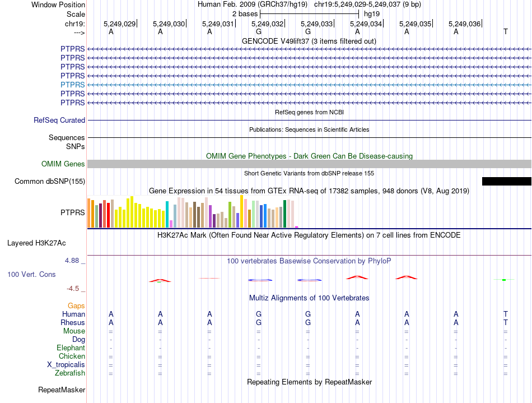Select the Zebrafish alignment row label

coord(70,373)
